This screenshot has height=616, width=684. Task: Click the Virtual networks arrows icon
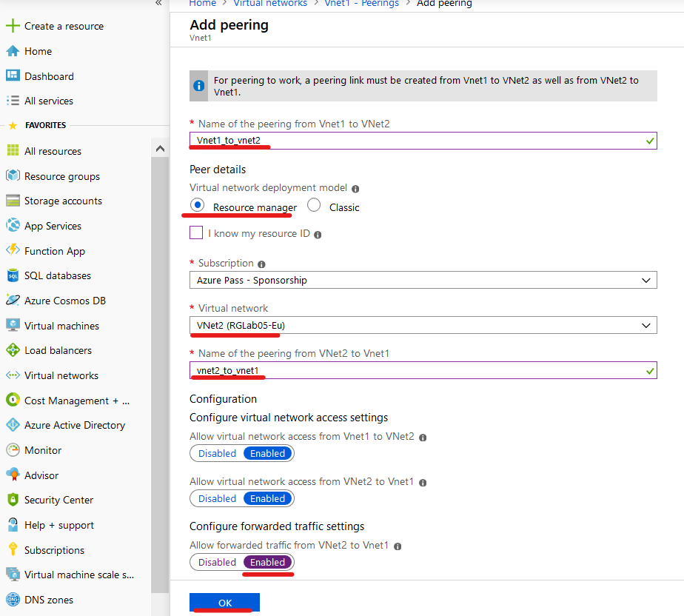click(x=13, y=375)
